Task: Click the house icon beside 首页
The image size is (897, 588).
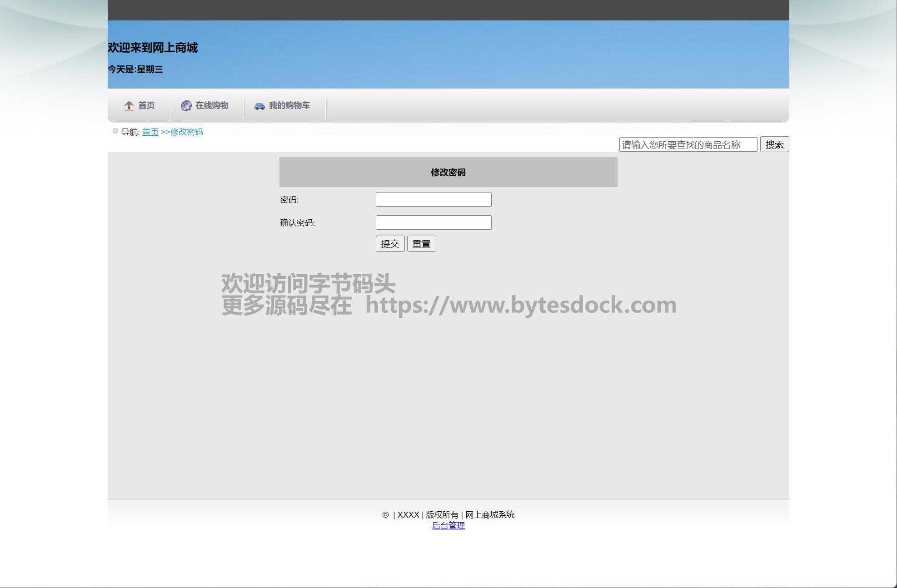Action: coord(129,106)
